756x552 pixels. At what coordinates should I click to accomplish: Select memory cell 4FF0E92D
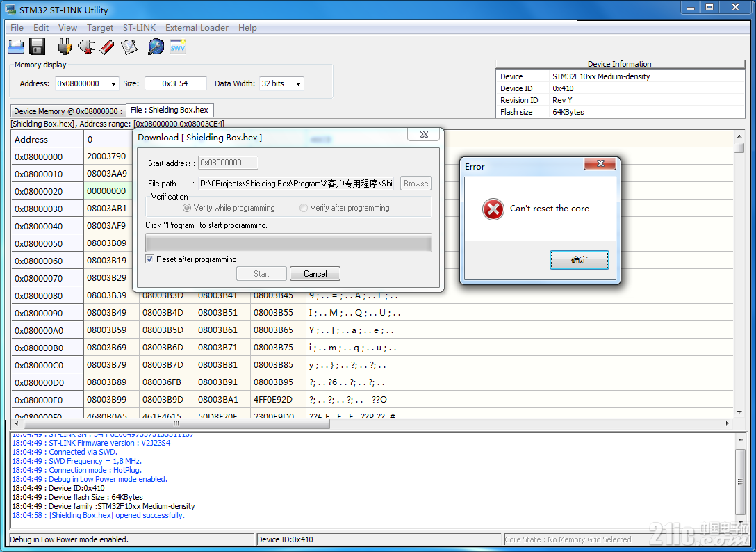[278, 400]
